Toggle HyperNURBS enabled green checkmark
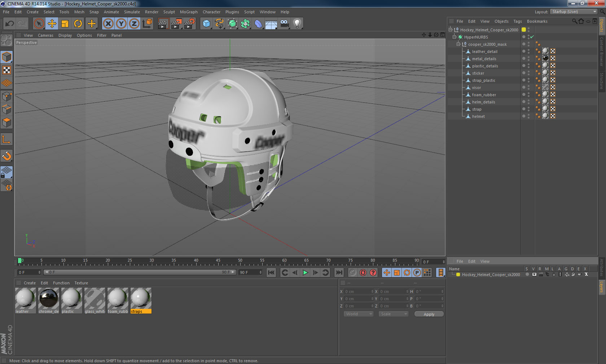The height and width of the screenshot is (364, 606). (x=532, y=37)
